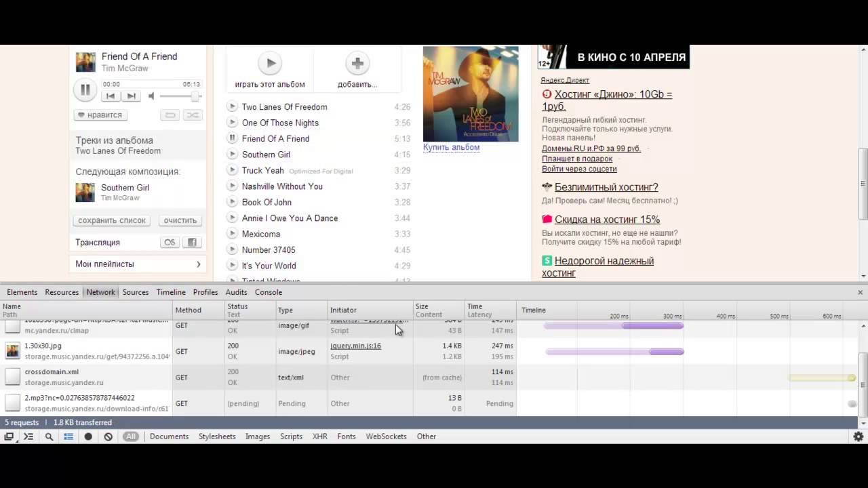
Task: Select crossdomain.xml request row
Action: [429, 378]
